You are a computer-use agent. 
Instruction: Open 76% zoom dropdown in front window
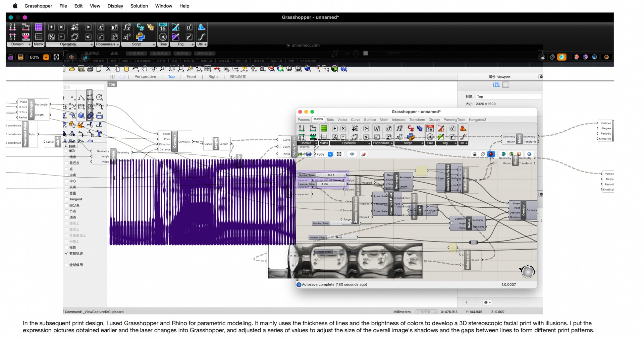point(330,154)
